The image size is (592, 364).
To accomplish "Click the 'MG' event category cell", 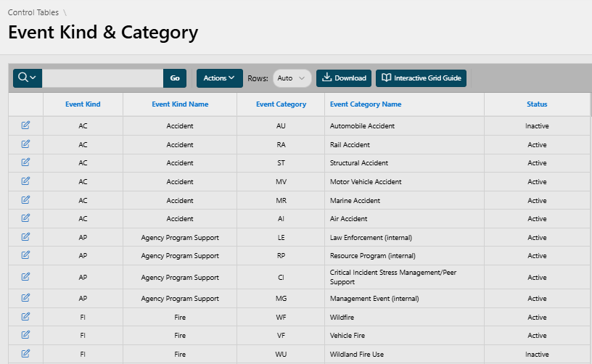I will (x=281, y=299).
